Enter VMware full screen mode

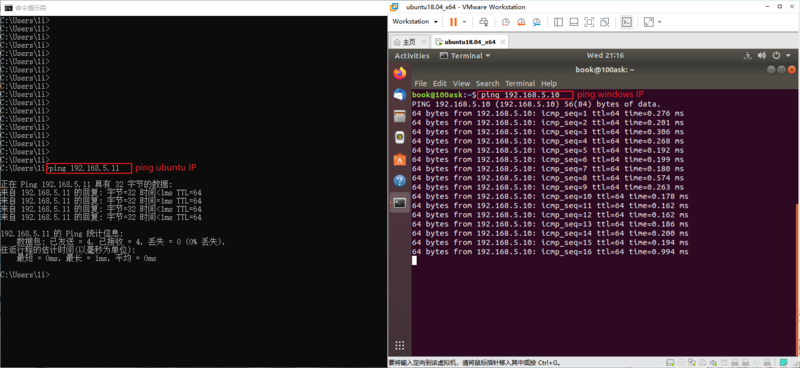(589, 22)
